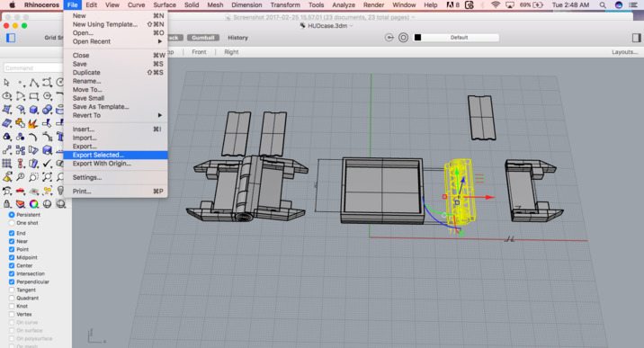The width and height of the screenshot is (644, 348).
Task: Open the Layers stack icon
Action: (21, 203)
